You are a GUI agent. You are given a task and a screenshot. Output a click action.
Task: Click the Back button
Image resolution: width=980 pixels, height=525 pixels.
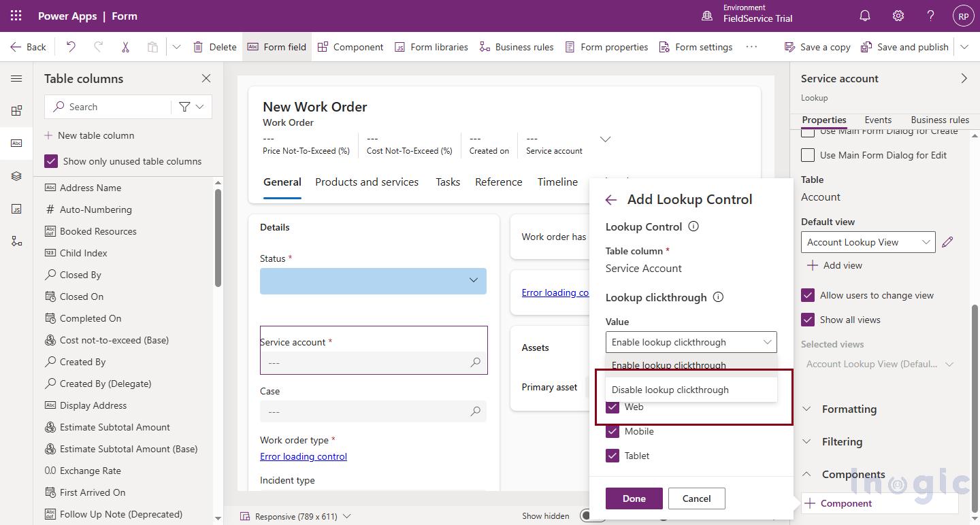pyautogui.click(x=28, y=47)
